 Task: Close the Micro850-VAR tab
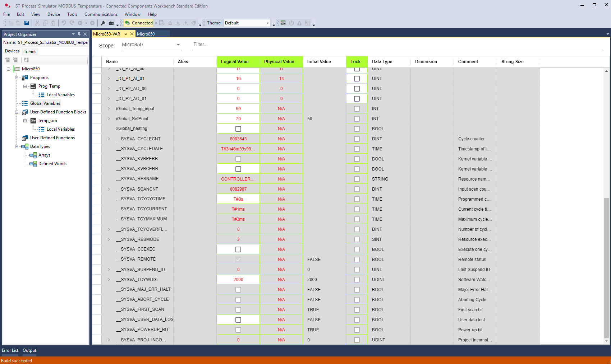tap(132, 34)
